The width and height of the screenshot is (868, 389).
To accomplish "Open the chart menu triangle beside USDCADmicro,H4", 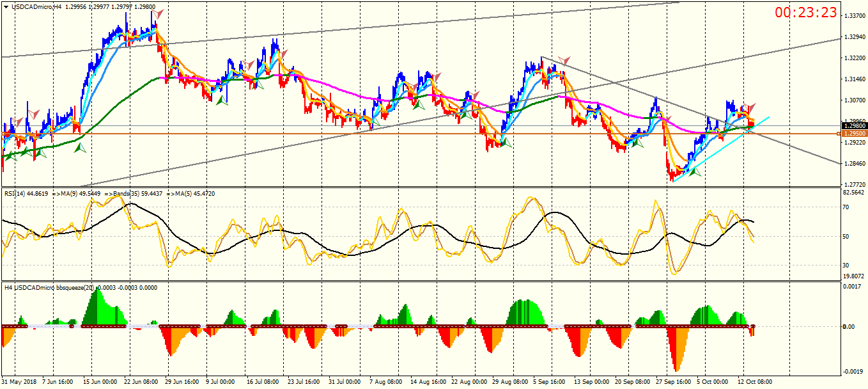I will [x=6, y=6].
